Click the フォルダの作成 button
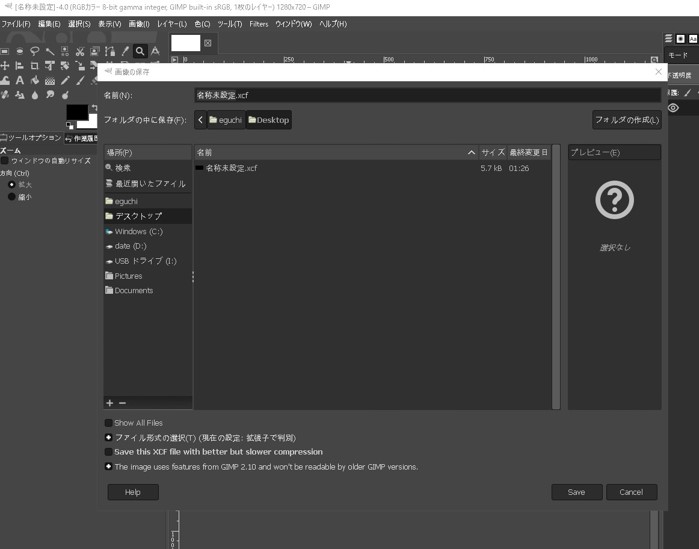Image resolution: width=699 pixels, height=549 pixels. [626, 120]
